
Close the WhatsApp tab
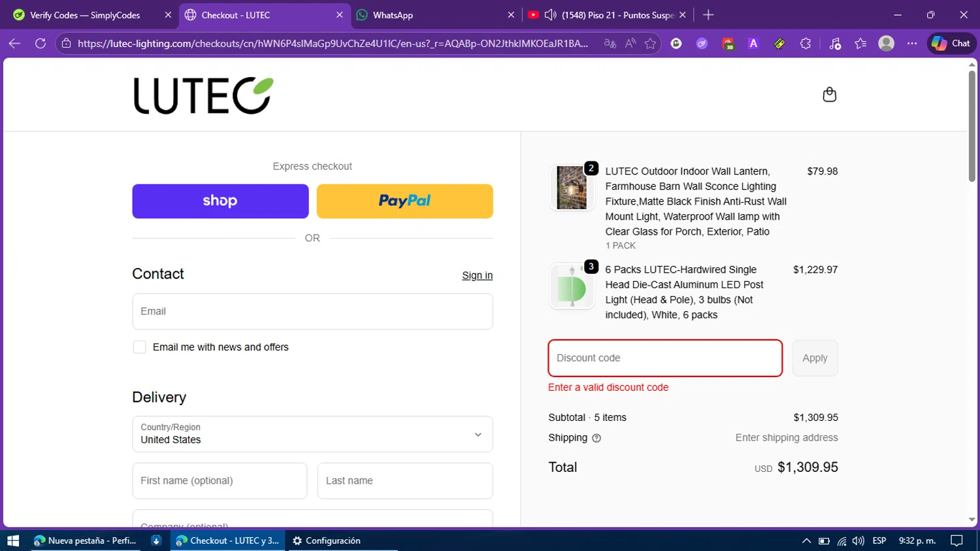click(x=511, y=15)
